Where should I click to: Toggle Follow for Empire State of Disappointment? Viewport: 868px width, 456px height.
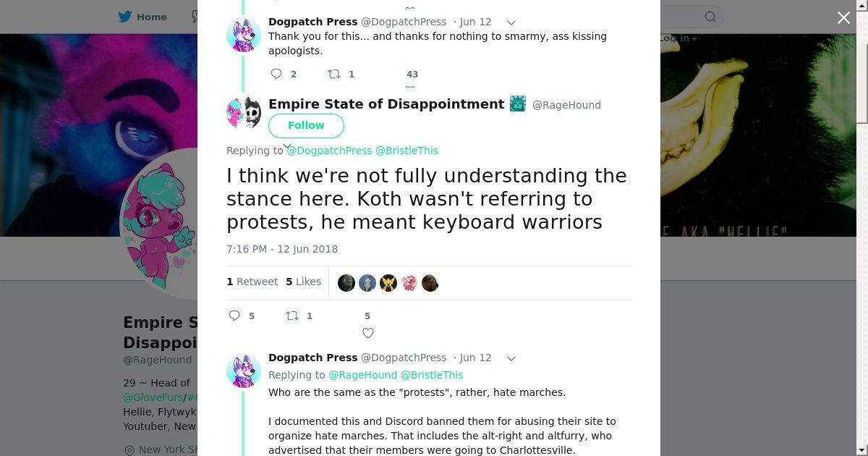tap(306, 125)
